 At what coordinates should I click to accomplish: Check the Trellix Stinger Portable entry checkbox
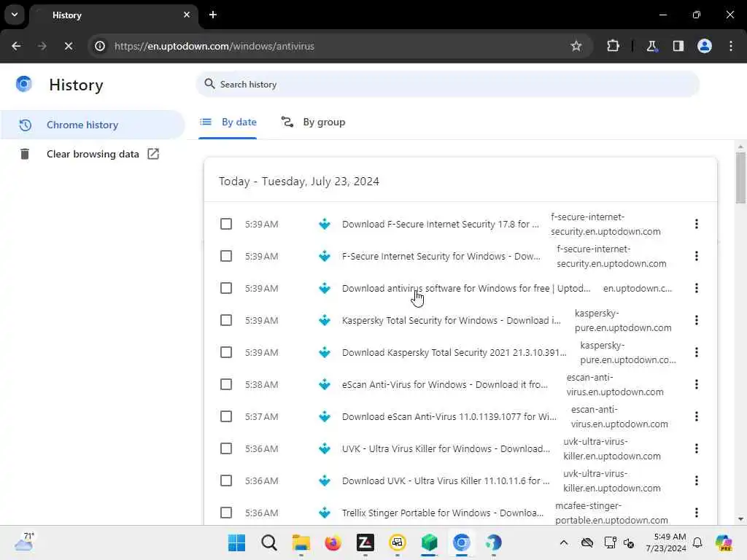[x=226, y=513]
